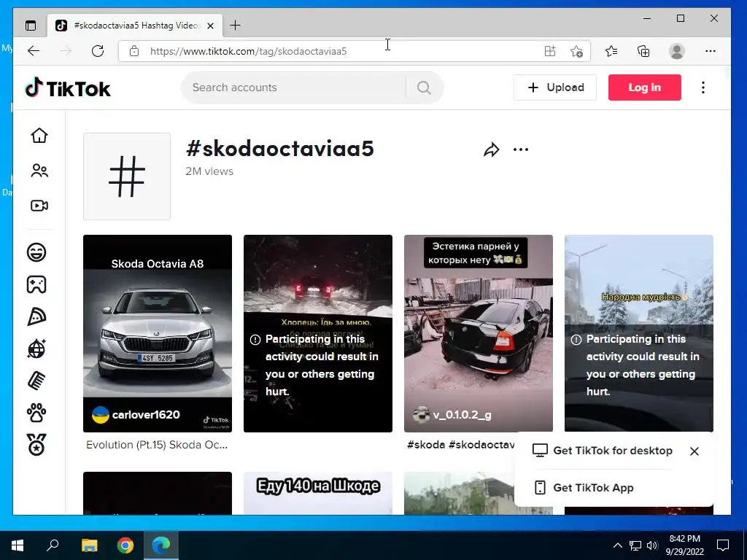
Task: Select the Sports medal category icon
Action: 36,445
